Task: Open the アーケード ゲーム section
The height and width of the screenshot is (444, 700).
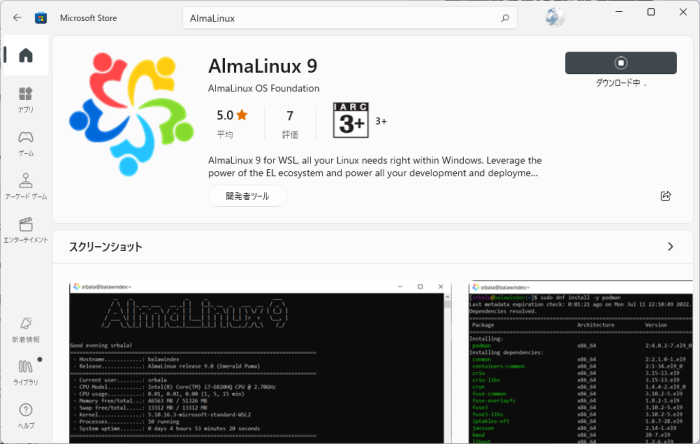Action: coord(26,186)
